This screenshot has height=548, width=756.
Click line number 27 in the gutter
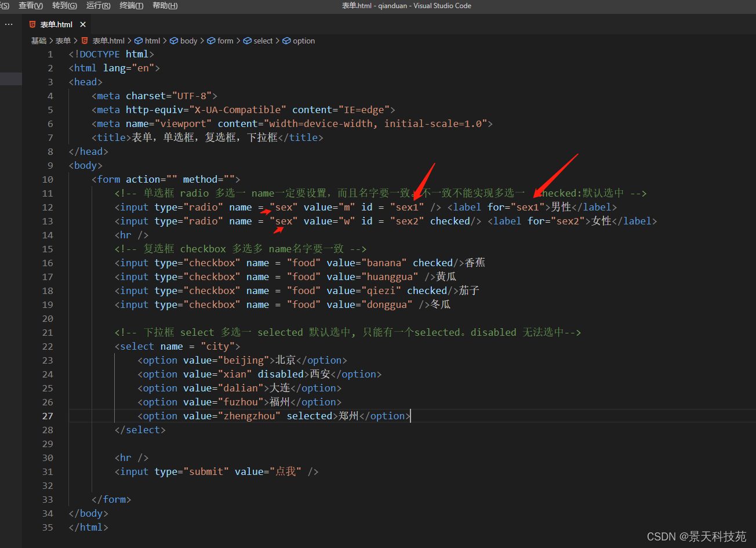coord(48,416)
